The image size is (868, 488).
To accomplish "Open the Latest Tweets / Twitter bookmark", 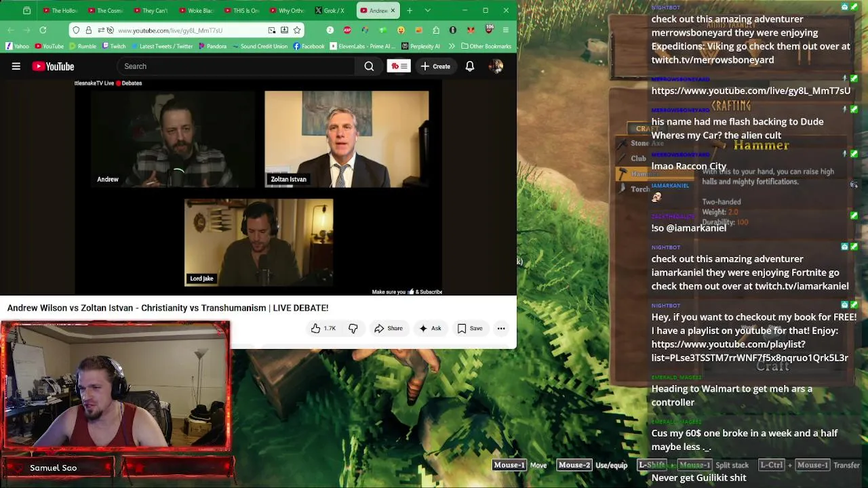I will coord(161,46).
